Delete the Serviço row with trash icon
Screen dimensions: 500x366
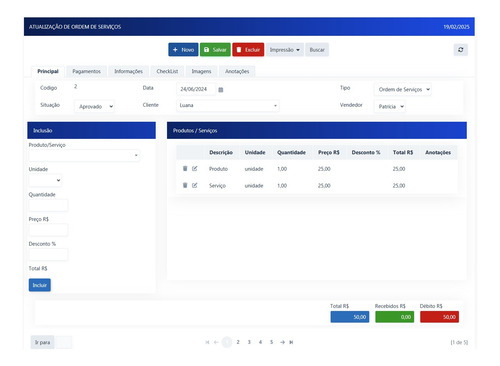click(185, 185)
